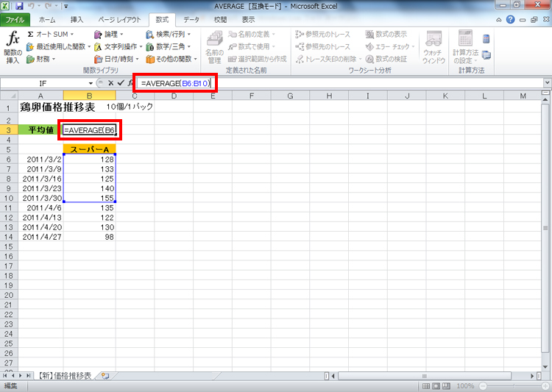The image size is (552, 392).
Task: Click the Undo icon in Quick Access toolbar
Action: 31,6
